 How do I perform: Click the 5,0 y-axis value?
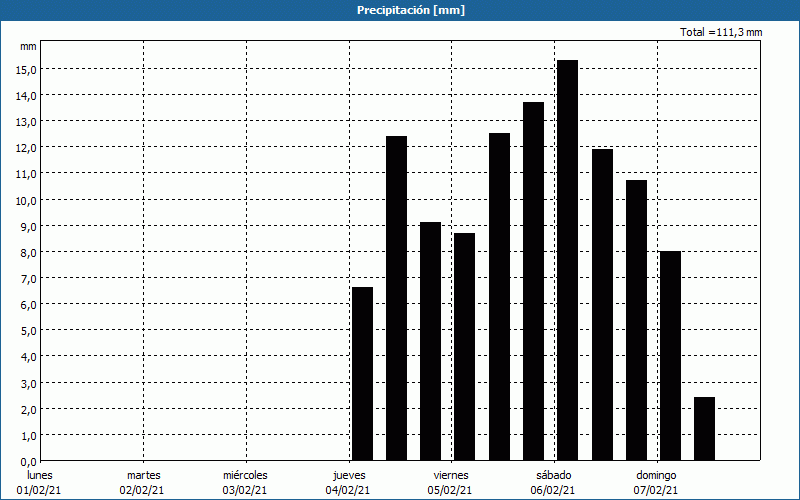pyautogui.click(x=28, y=331)
